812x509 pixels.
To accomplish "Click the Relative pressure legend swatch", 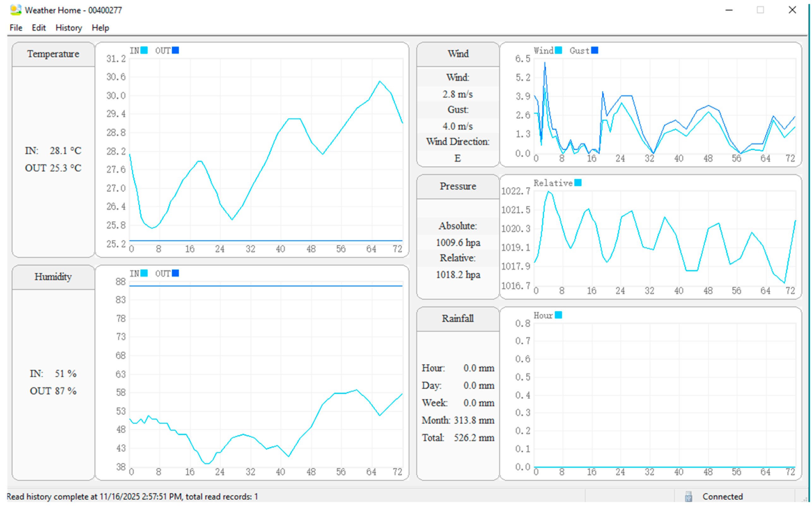I will click(578, 182).
